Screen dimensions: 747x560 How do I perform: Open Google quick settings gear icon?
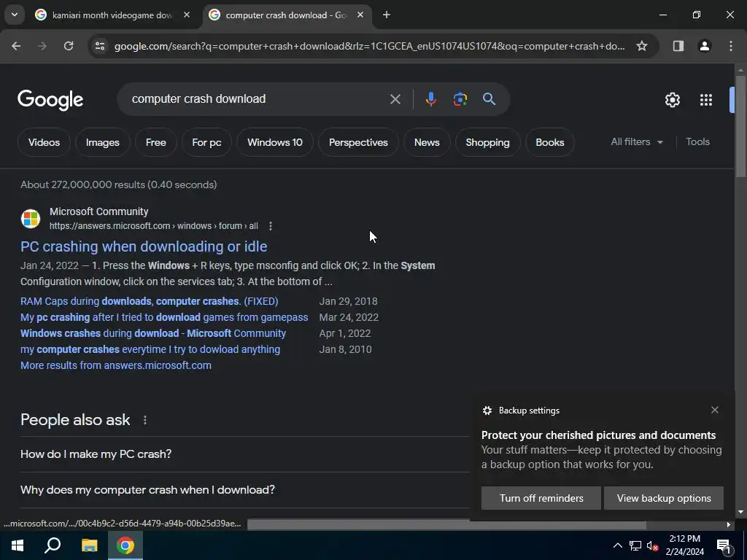tap(672, 99)
